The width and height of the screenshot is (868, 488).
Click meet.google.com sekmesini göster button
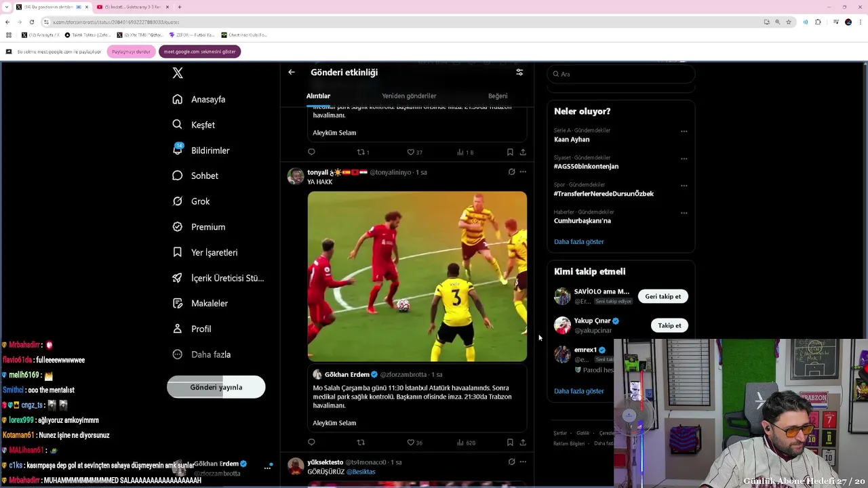[x=199, y=52]
